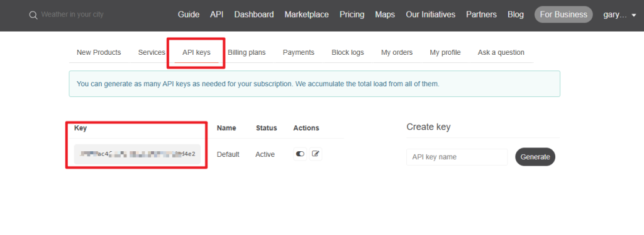Screen dimensions: 644x235
Task: Focus the Weather in your city search box
Action: point(72,14)
